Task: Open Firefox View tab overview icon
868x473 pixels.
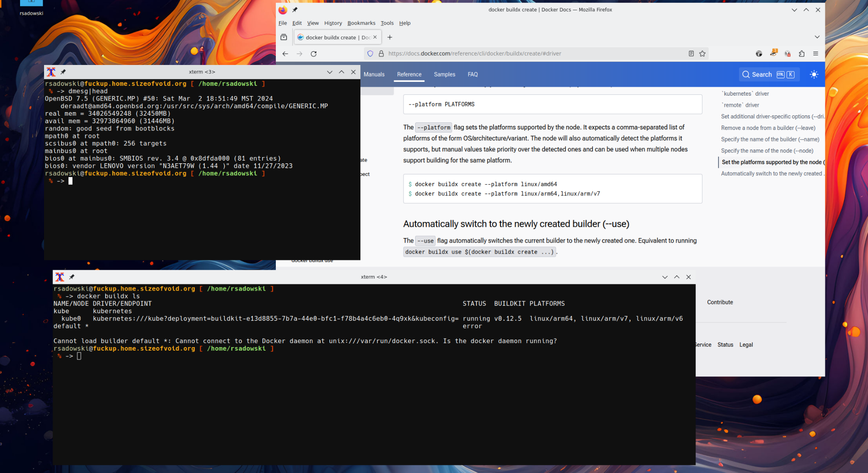Action: click(284, 37)
